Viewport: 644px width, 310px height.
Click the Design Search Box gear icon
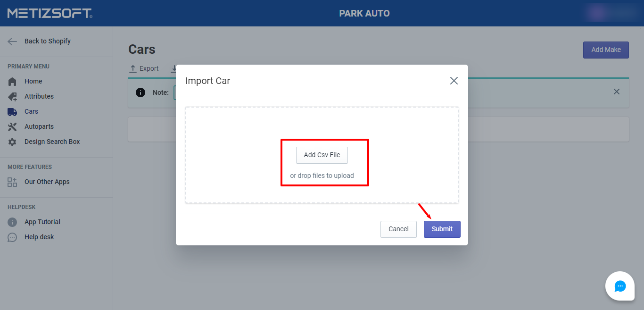pos(12,142)
